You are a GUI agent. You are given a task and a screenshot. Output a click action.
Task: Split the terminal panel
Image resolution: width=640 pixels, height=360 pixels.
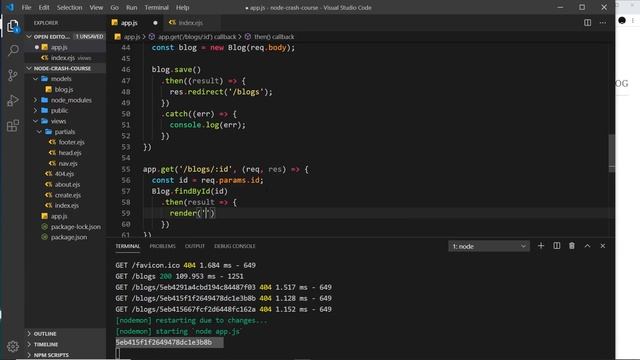[556, 246]
